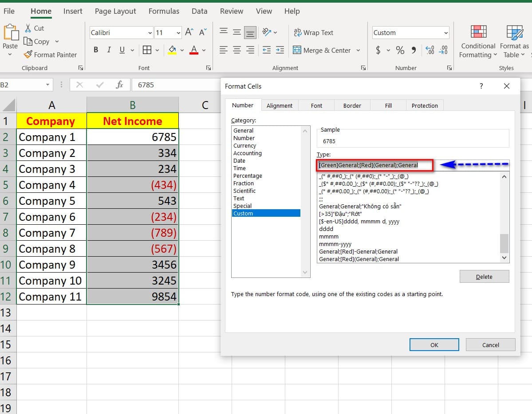Click the Underline icon
Image resolution: width=532 pixels, height=414 pixels.
122,50
